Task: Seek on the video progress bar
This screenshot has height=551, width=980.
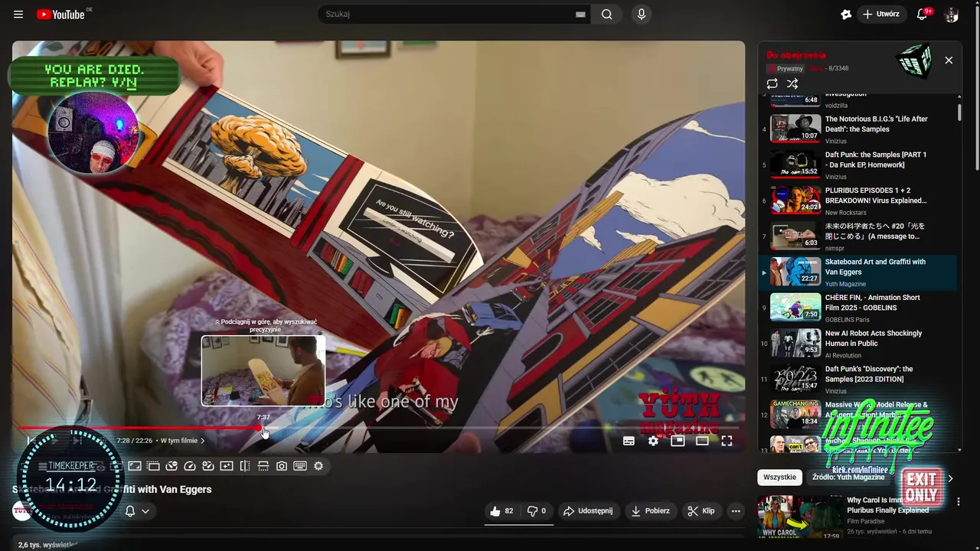Action: [378, 428]
